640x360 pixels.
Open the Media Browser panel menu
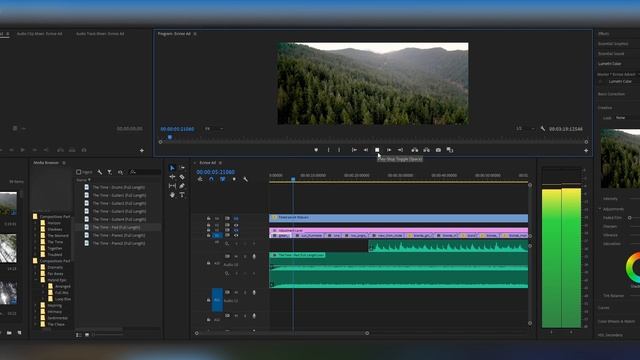(64, 163)
